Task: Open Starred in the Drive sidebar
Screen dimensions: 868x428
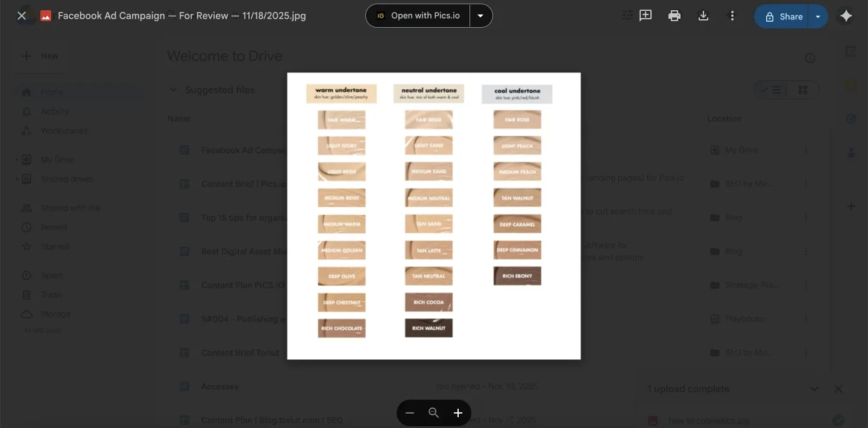Action: click(55, 247)
